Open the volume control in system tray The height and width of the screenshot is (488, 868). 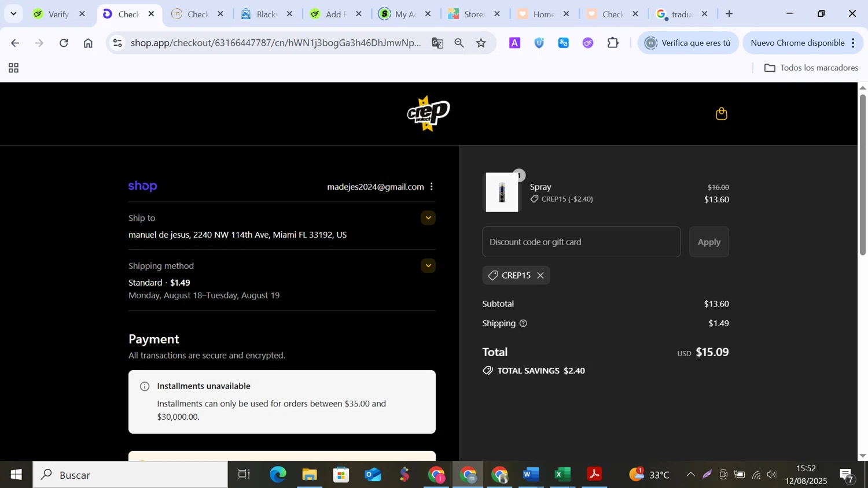pyautogui.click(x=772, y=475)
